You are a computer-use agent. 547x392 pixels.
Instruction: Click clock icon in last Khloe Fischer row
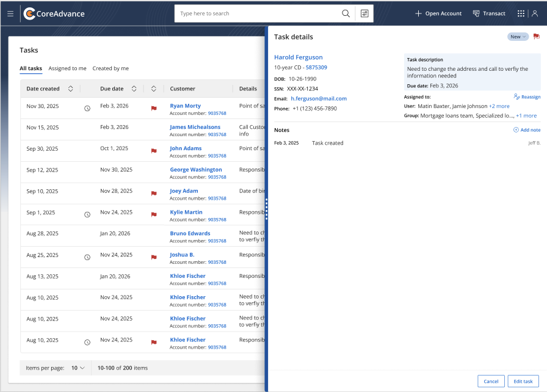point(87,343)
